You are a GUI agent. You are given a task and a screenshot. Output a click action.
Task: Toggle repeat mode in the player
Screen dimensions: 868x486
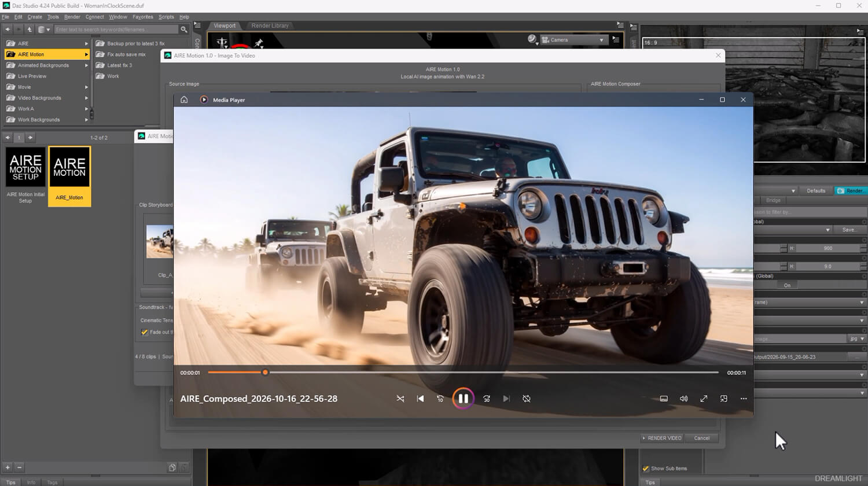[527, 399]
